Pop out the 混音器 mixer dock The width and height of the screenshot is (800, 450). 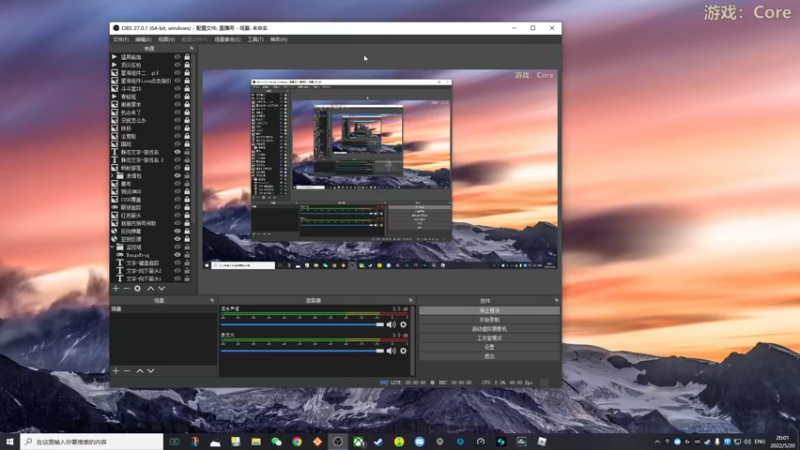click(x=411, y=301)
